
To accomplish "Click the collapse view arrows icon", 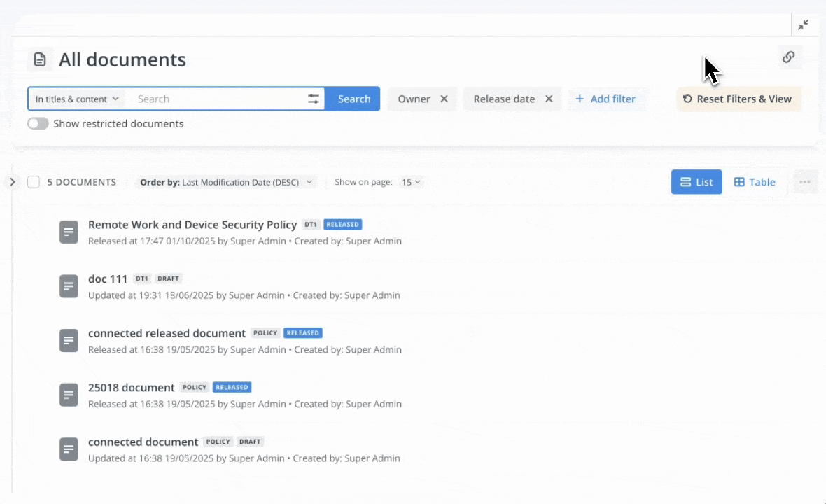I will click(804, 24).
